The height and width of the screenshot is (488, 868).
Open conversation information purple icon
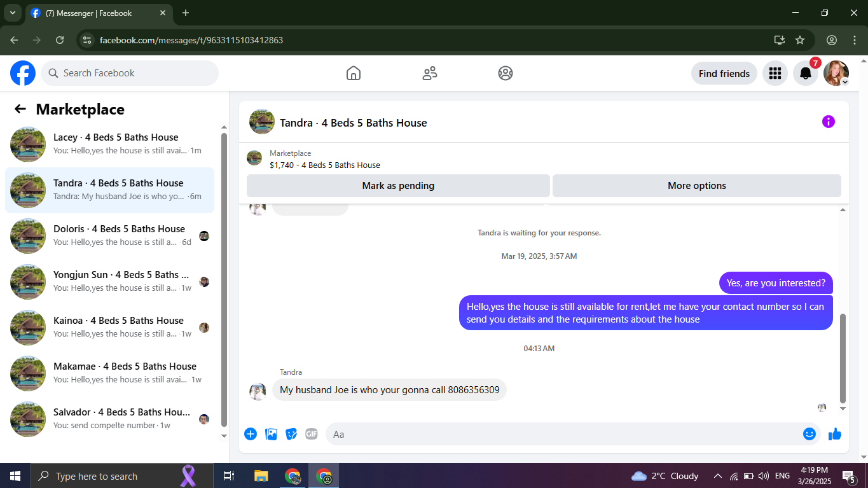[x=828, y=122]
